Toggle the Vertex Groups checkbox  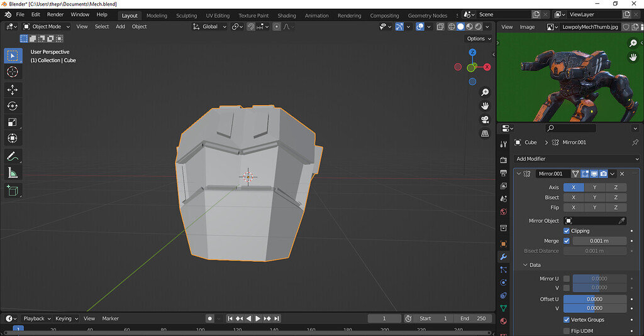pos(567,320)
